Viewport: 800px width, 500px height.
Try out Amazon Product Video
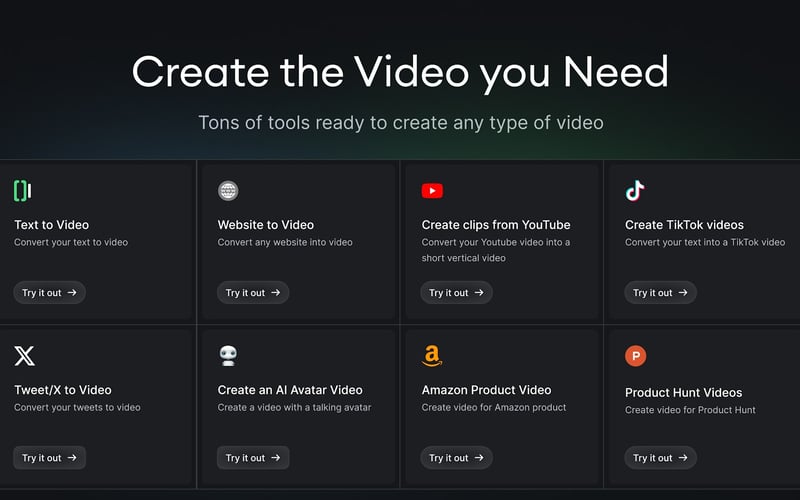tap(457, 458)
